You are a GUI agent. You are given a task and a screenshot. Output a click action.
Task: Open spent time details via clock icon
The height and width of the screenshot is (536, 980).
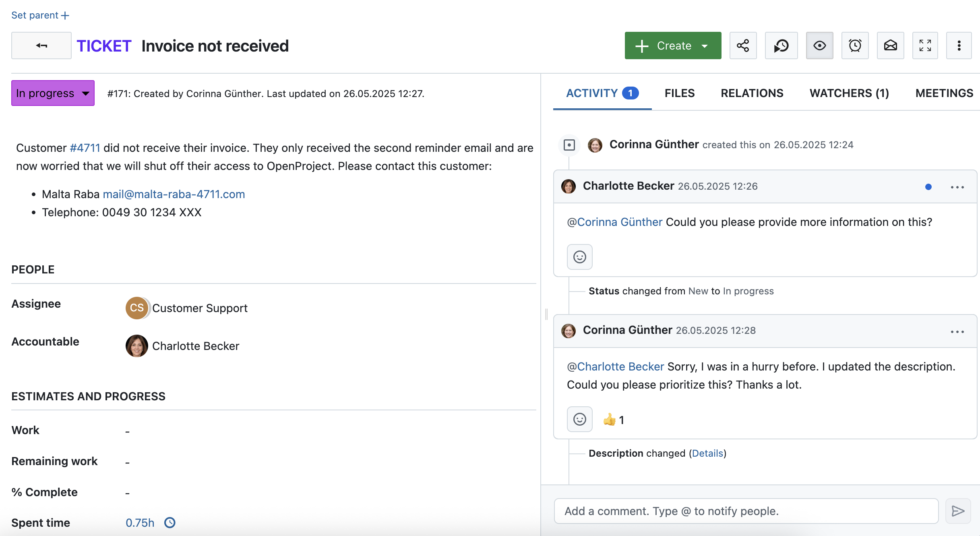[x=169, y=522]
